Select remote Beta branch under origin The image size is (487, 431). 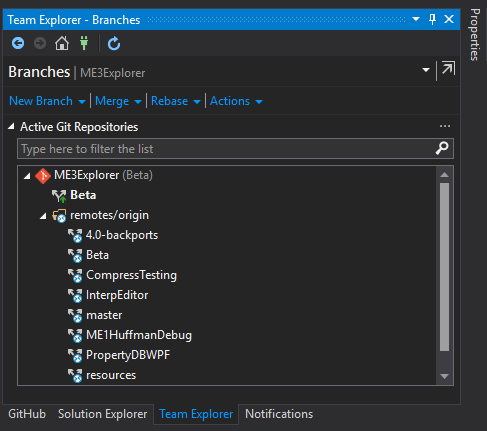pyautogui.click(x=97, y=255)
